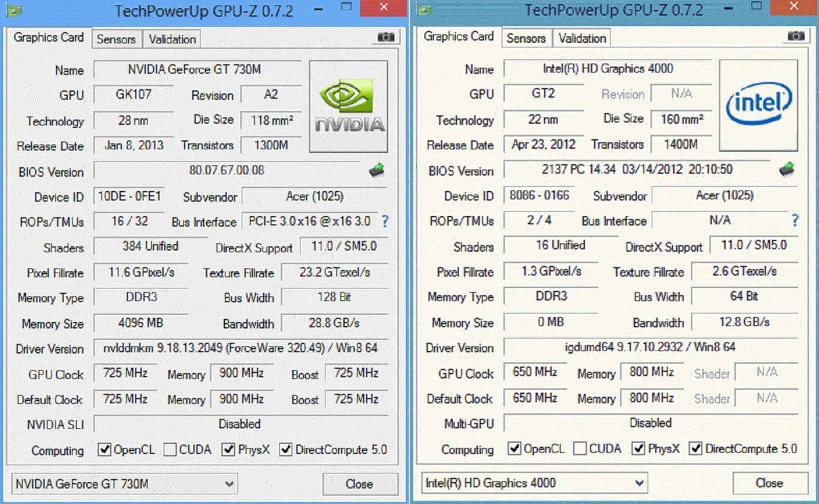Open the Intel(R) HD Graphics 4000 GPU dropdown
The height and width of the screenshot is (504, 819).
534,482
